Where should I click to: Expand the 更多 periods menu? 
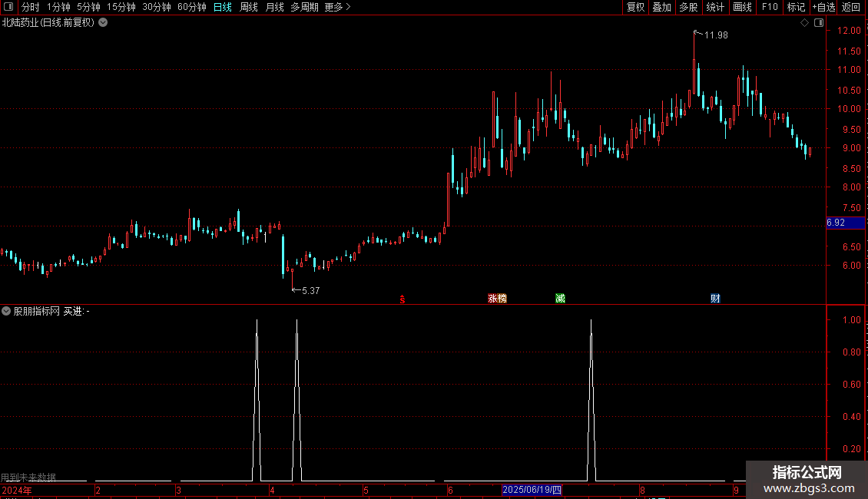pos(338,7)
